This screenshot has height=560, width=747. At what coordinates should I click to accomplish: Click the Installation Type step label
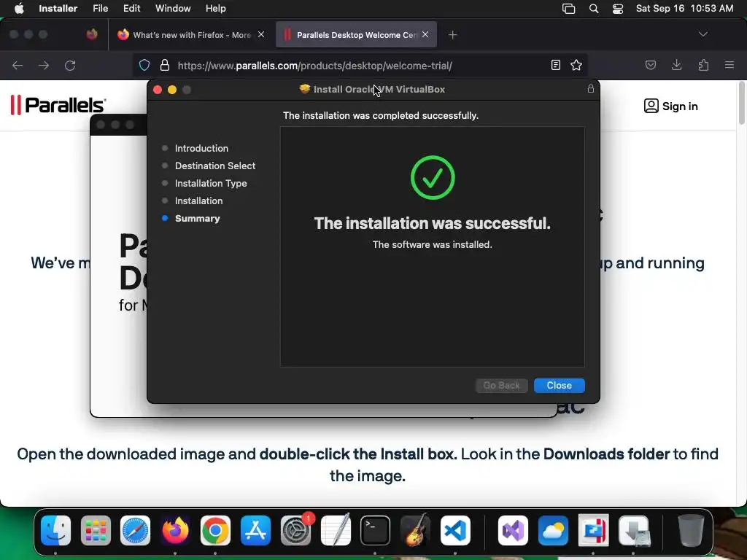click(x=211, y=183)
